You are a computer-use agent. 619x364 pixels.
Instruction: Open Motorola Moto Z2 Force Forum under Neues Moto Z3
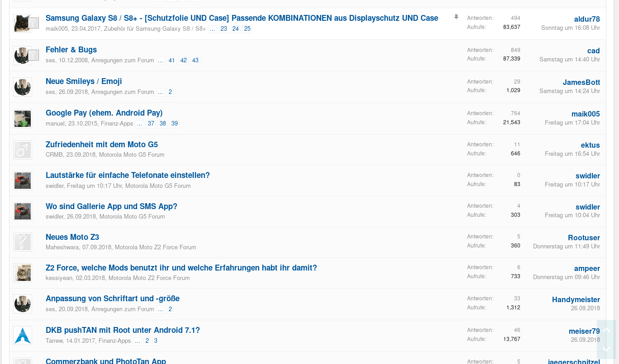pyautogui.click(x=156, y=247)
